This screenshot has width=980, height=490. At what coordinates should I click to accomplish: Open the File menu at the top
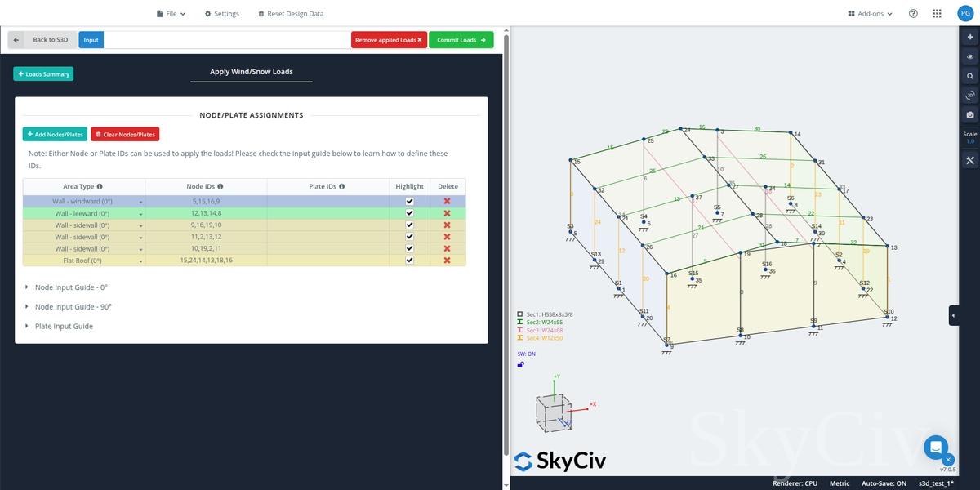(x=171, y=13)
